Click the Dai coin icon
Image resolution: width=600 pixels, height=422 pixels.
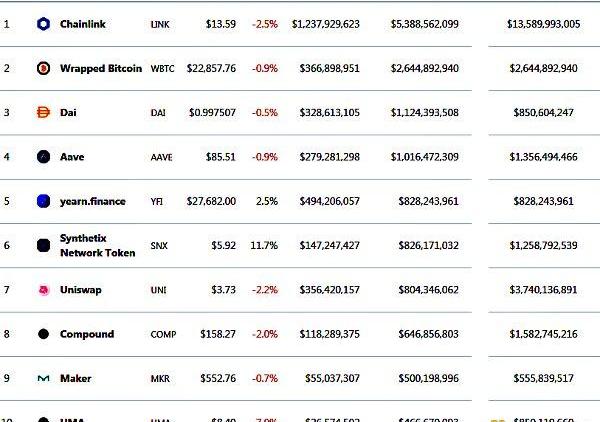tap(43, 113)
